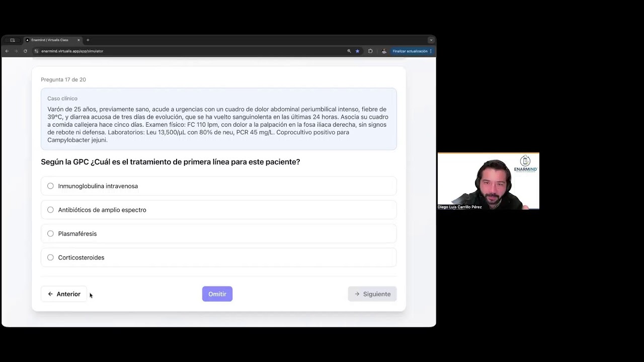Click the Pregunta 17 de 20 label
Image resolution: width=644 pixels, height=362 pixels.
(63, 79)
